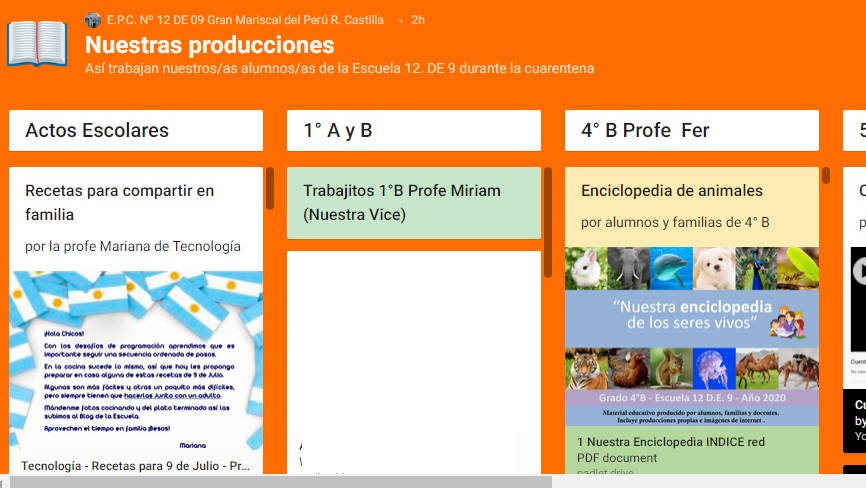Click 4° B Profe Fer column scrollbar
Screen dimensions: 866x494
pyautogui.click(x=826, y=175)
